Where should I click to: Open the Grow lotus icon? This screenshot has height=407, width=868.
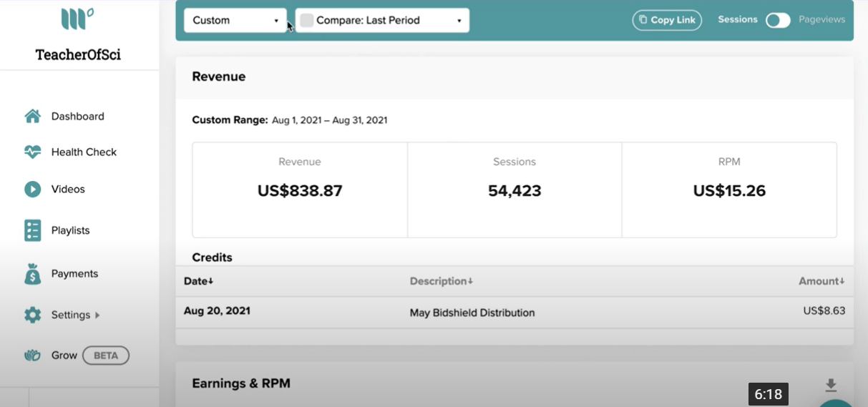pos(33,355)
